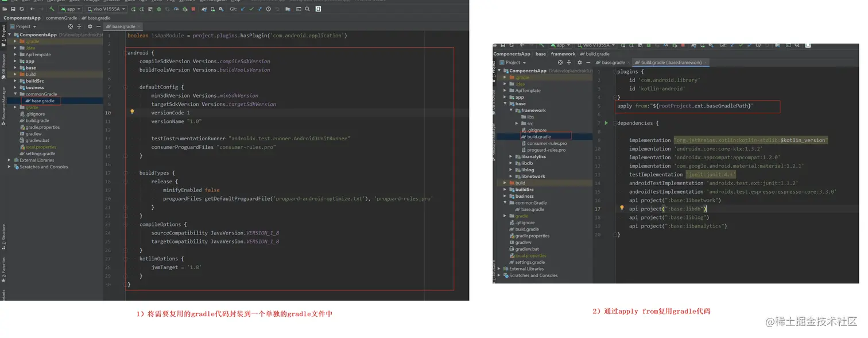Click Git commit checkmark in right window toolbar

[x=741, y=45]
